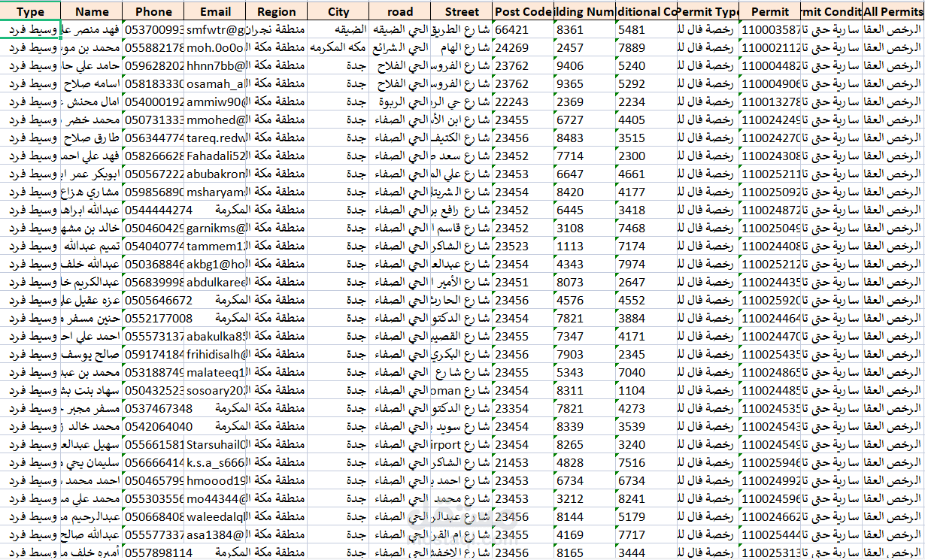
Task: Select the email cell starting smfwtr@g
Action: pos(215,29)
